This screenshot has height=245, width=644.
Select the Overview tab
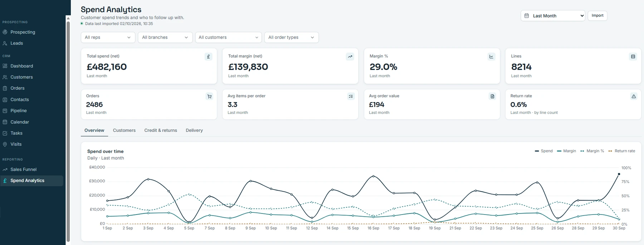[94, 130]
